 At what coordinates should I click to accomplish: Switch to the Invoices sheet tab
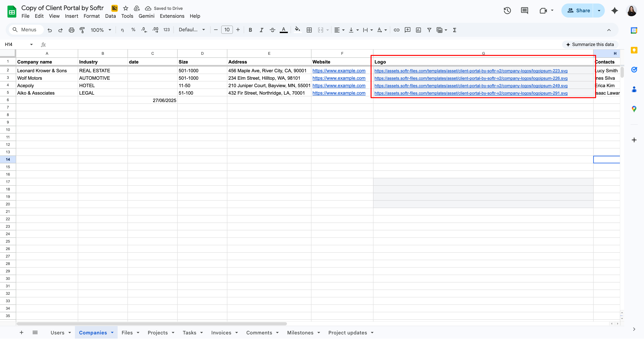[221, 332]
